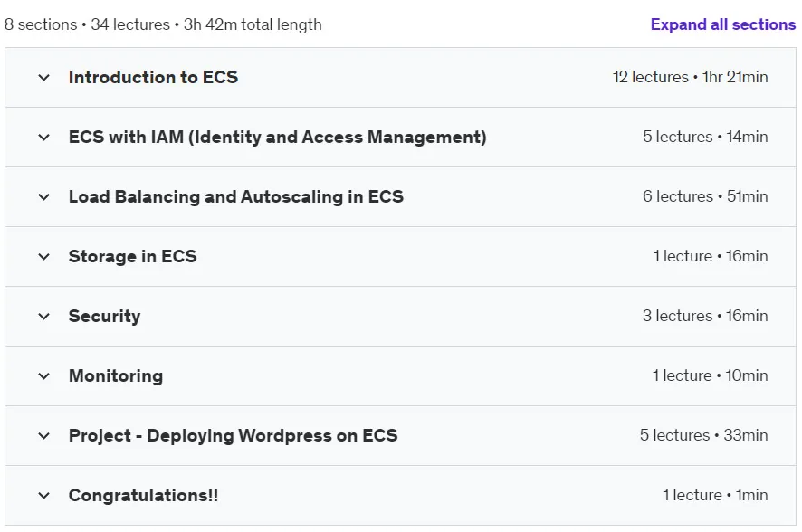This screenshot has width=802, height=532.
Task: Click the 6 lectures 51min label
Action: (705, 196)
